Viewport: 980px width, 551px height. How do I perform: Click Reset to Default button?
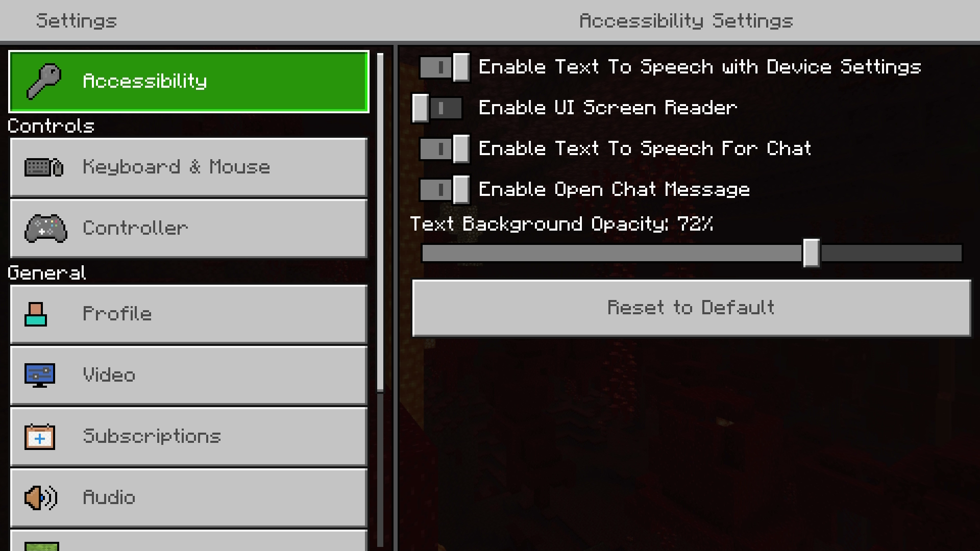[690, 308]
